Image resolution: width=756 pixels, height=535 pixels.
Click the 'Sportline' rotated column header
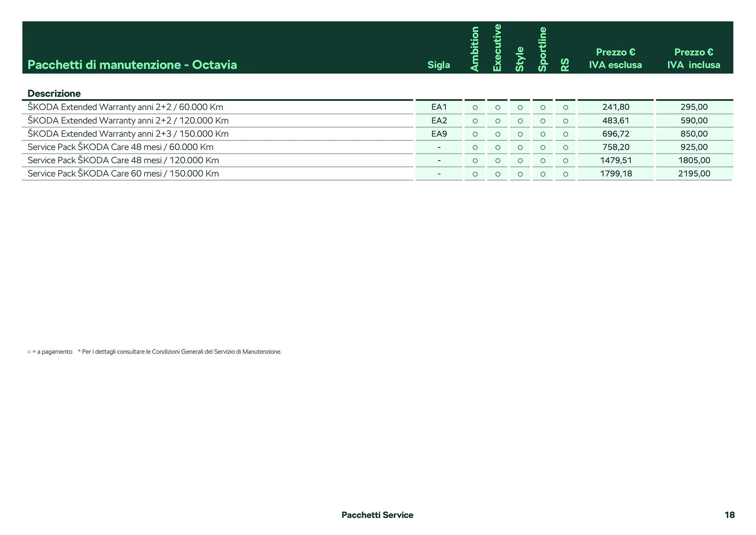click(543, 49)
